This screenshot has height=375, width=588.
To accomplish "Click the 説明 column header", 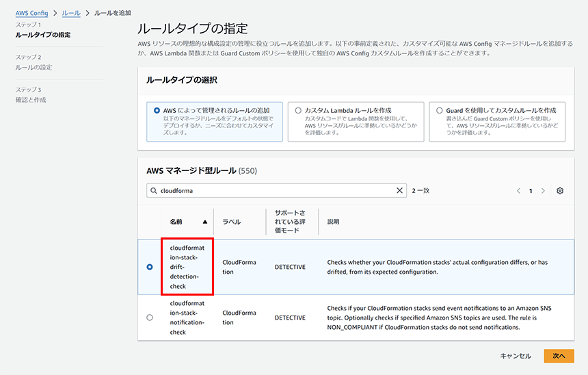I will [x=334, y=222].
